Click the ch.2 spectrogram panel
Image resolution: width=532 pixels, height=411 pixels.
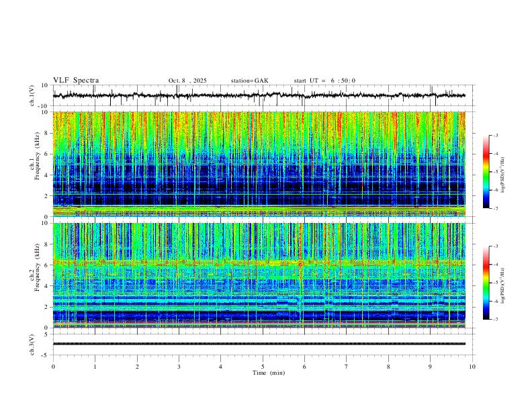pos(259,275)
